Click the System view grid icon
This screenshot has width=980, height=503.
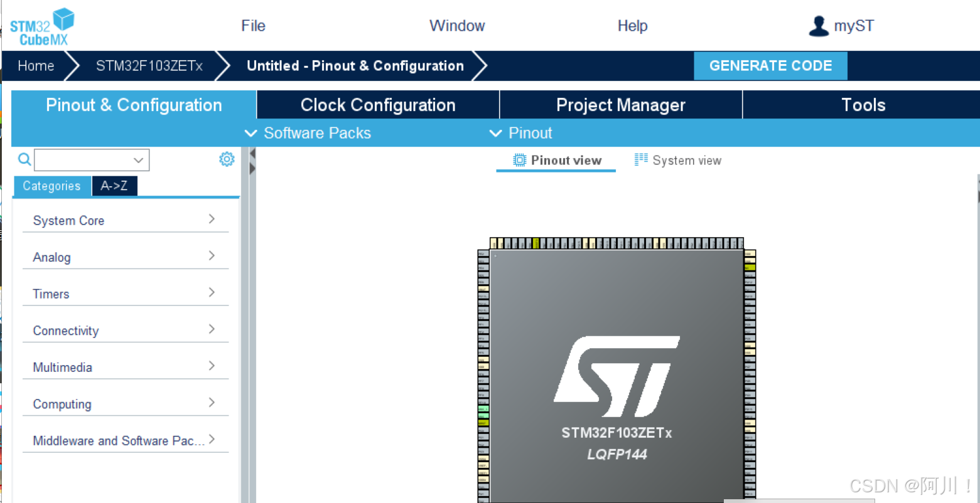coord(641,160)
